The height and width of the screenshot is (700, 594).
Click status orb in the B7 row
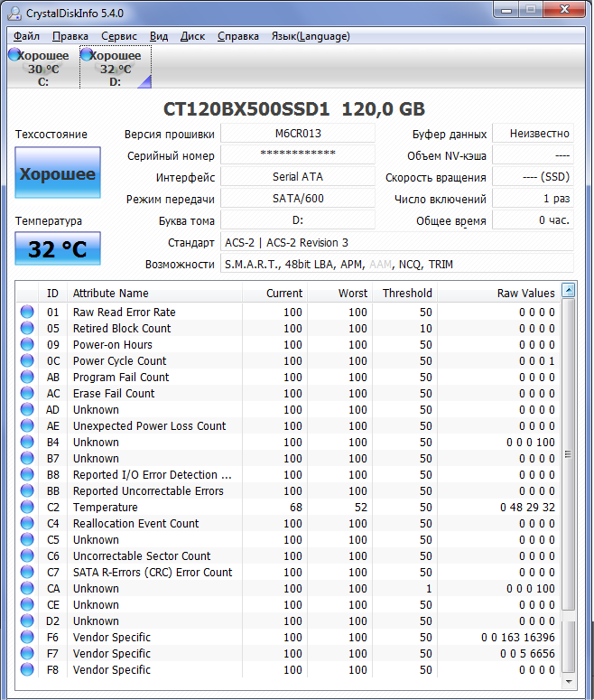pyautogui.click(x=27, y=458)
